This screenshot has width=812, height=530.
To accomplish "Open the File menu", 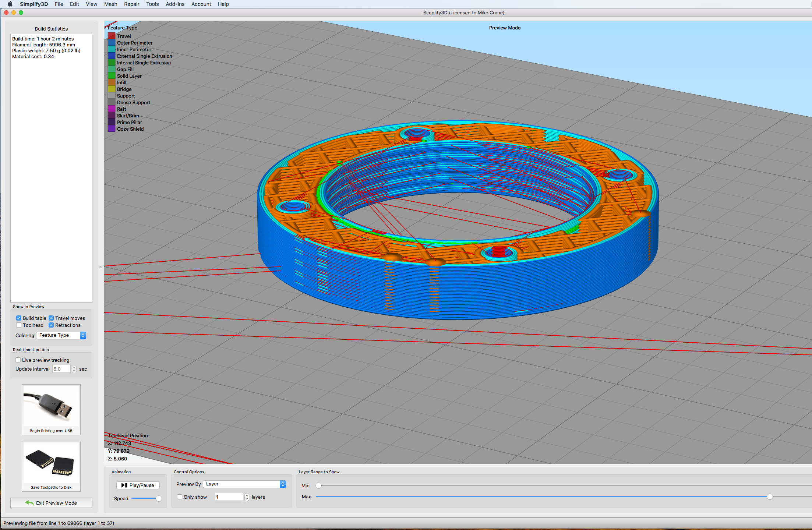I will pyautogui.click(x=59, y=4).
